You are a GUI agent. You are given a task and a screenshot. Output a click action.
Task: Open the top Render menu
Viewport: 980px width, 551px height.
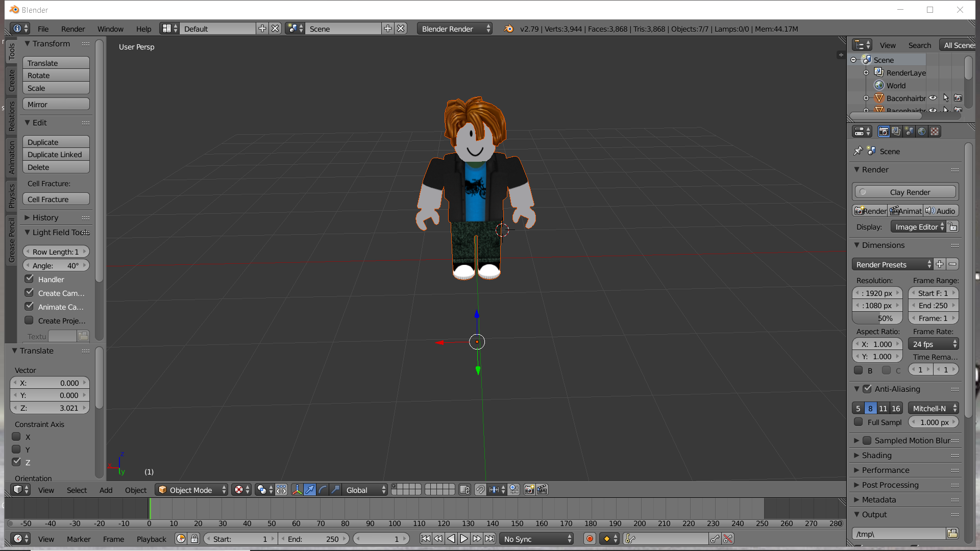click(73, 29)
